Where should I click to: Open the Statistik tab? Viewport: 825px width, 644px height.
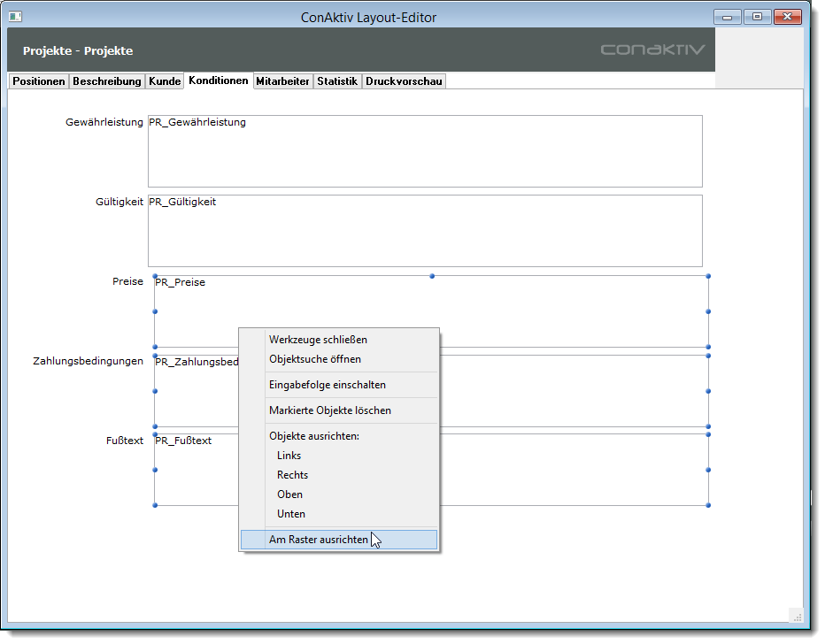click(337, 81)
